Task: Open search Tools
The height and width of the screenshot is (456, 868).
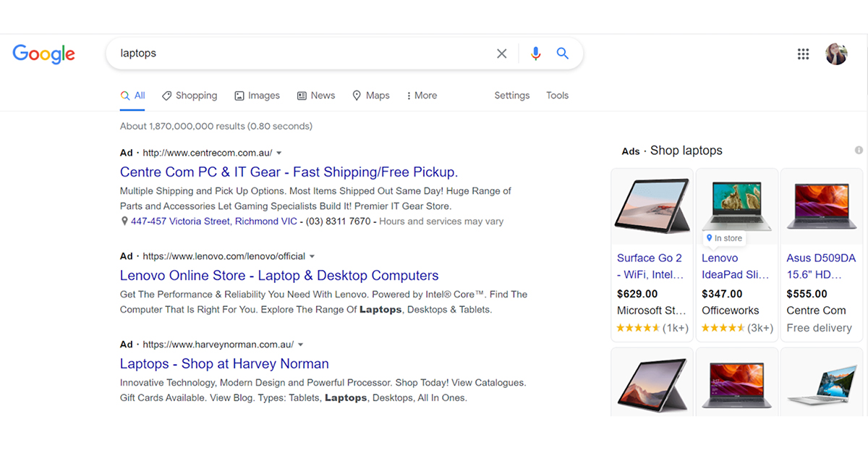Action: pyautogui.click(x=558, y=96)
